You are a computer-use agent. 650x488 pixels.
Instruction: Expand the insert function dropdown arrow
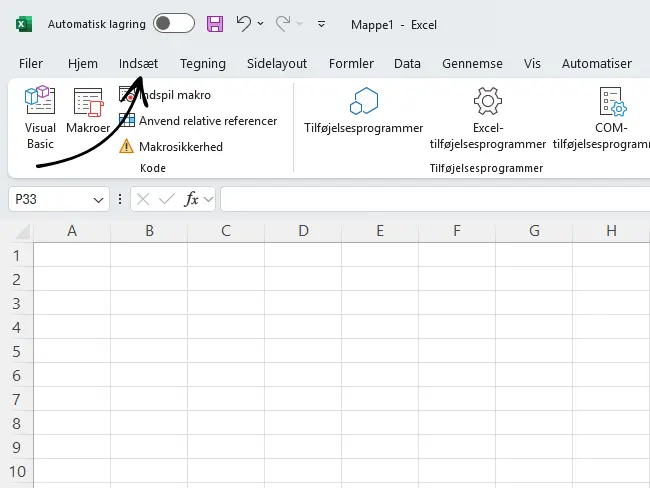tap(208, 200)
